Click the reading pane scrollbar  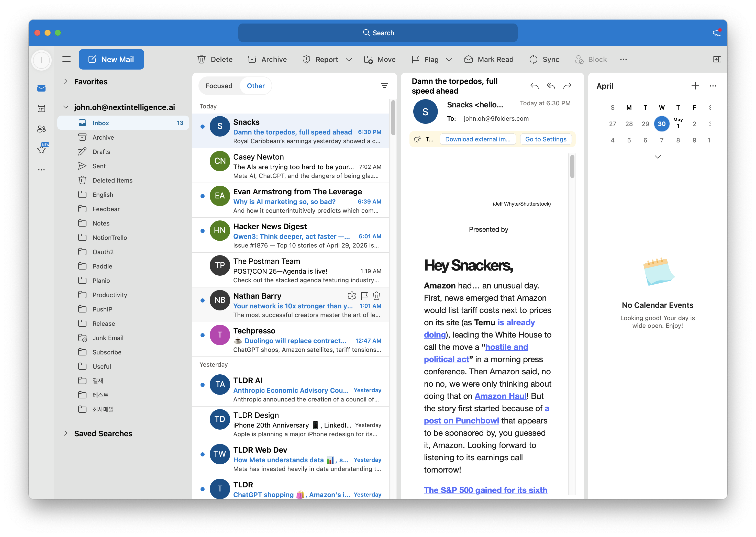pos(572,166)
